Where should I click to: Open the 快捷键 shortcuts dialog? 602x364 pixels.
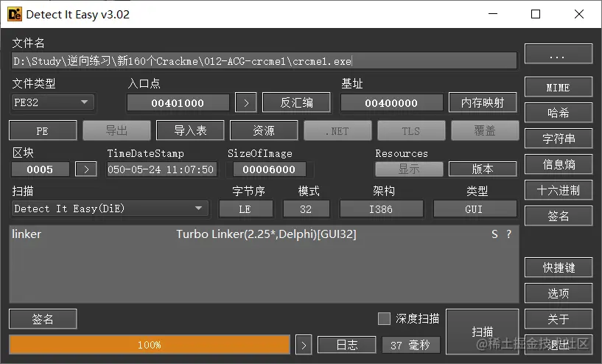point(559,267)
